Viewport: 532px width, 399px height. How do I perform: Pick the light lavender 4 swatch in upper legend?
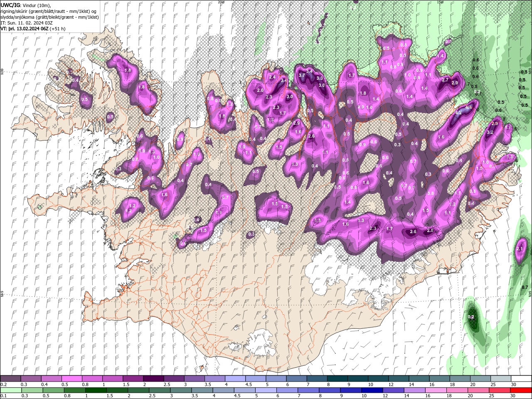(x=235, y=379)
